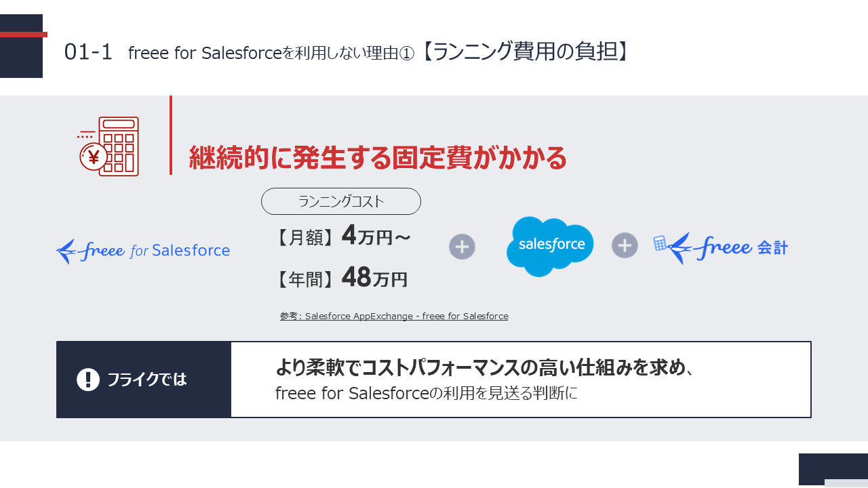This screenshot has height=488, width=868.
Task: Select the フライクでは label
Action: click(x=147, y=380)
